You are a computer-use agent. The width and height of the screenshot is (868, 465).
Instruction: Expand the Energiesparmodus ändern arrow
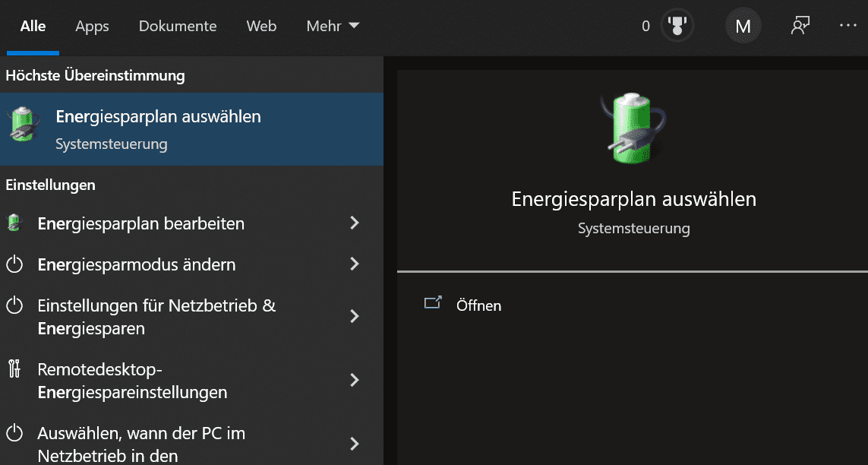coord(354,264)
